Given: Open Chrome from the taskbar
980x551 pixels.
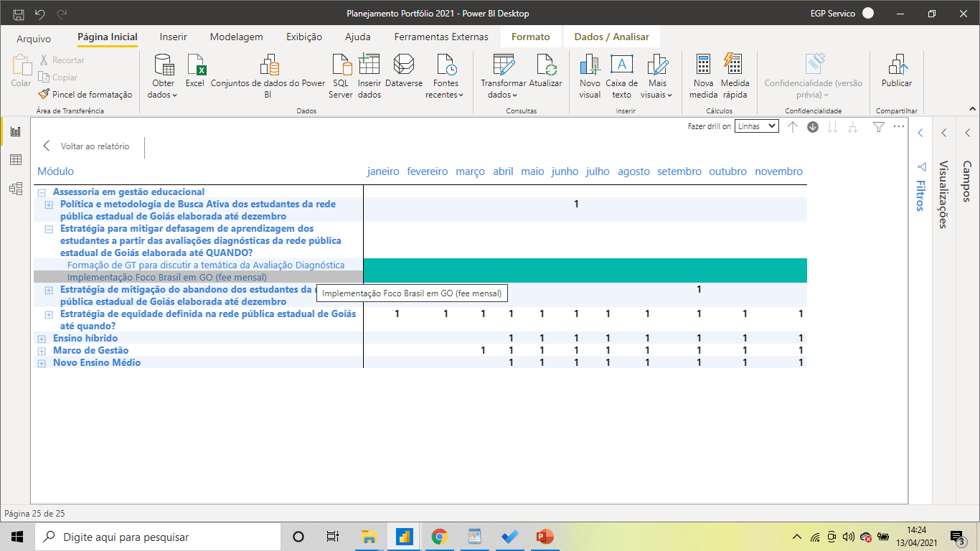Looking at the screenshot, I should pyautogui.click(x=439, y=537).
